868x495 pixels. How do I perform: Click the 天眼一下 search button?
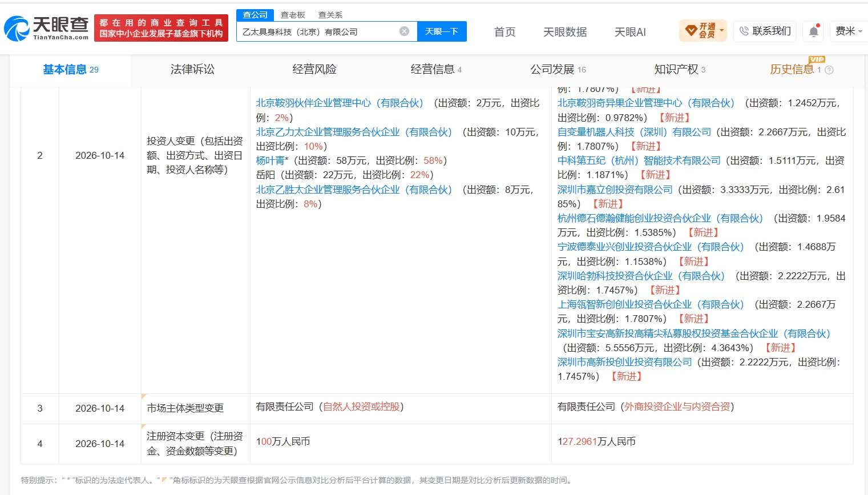coord(442,31)
